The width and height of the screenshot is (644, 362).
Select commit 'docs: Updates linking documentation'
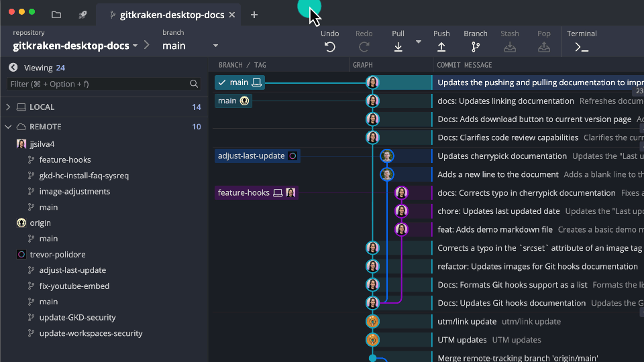coord(506,101)
